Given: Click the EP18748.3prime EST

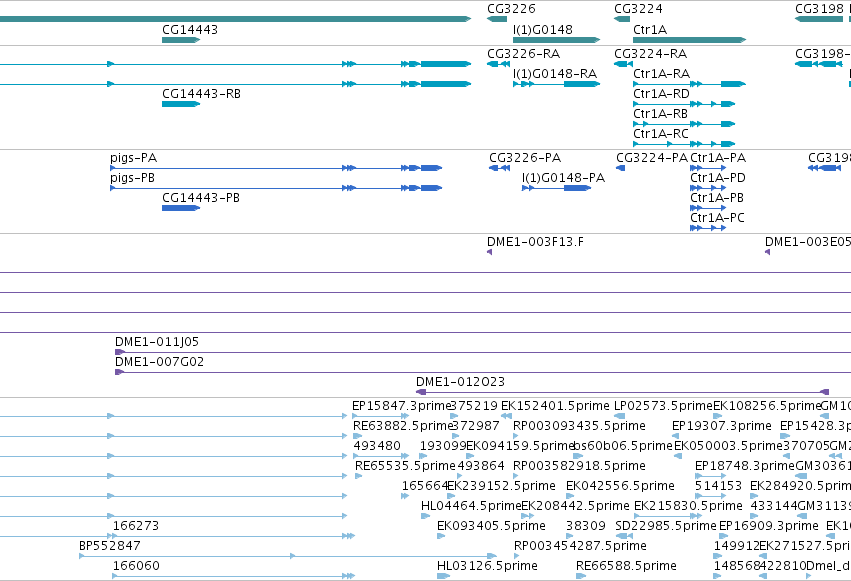Looking at the screenshot, I should tap(710, 476).
